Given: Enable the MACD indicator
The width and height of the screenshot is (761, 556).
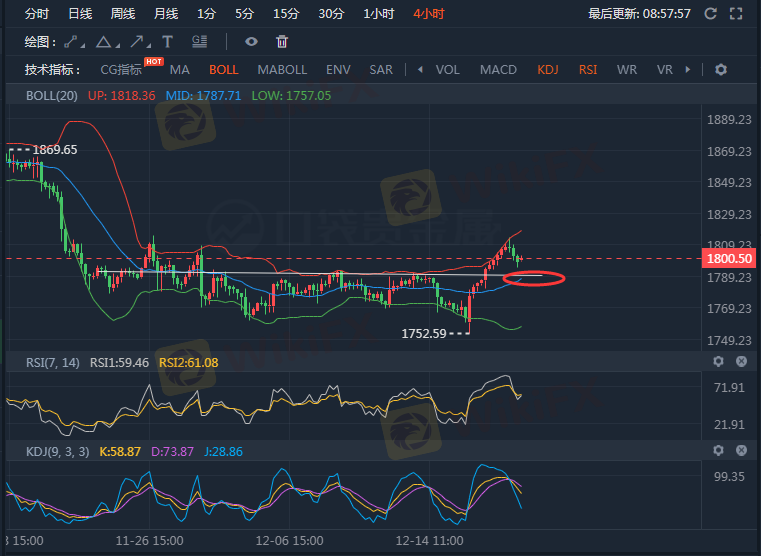Looking at the screenshot, I should pyautogui.click(x=498, y=70).
